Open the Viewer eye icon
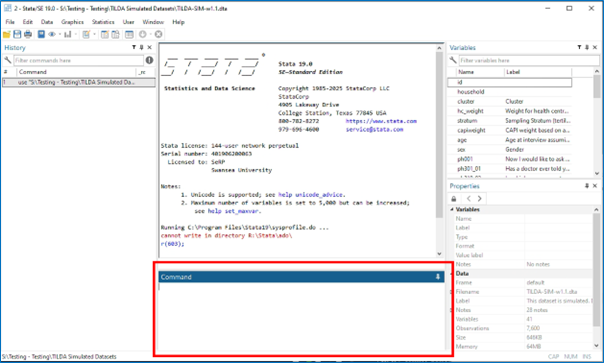This screenshot has height=363, width=604. click(x=52, y=34)
